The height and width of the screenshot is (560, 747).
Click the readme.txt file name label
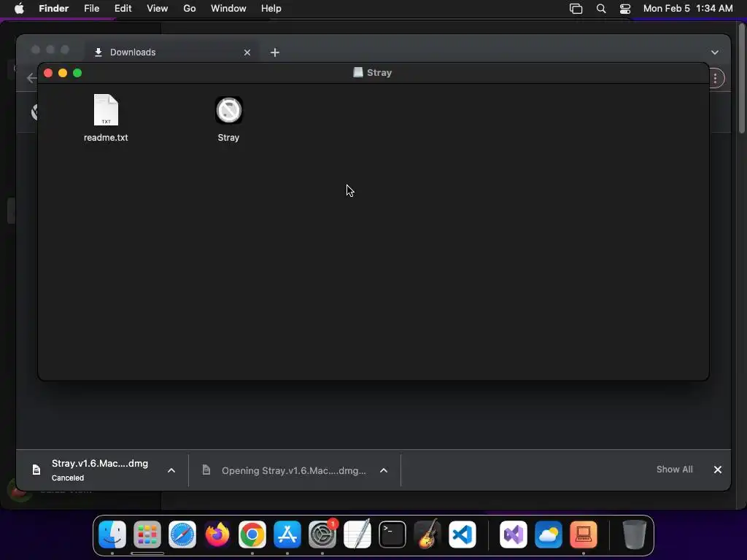tap(106, 138)
